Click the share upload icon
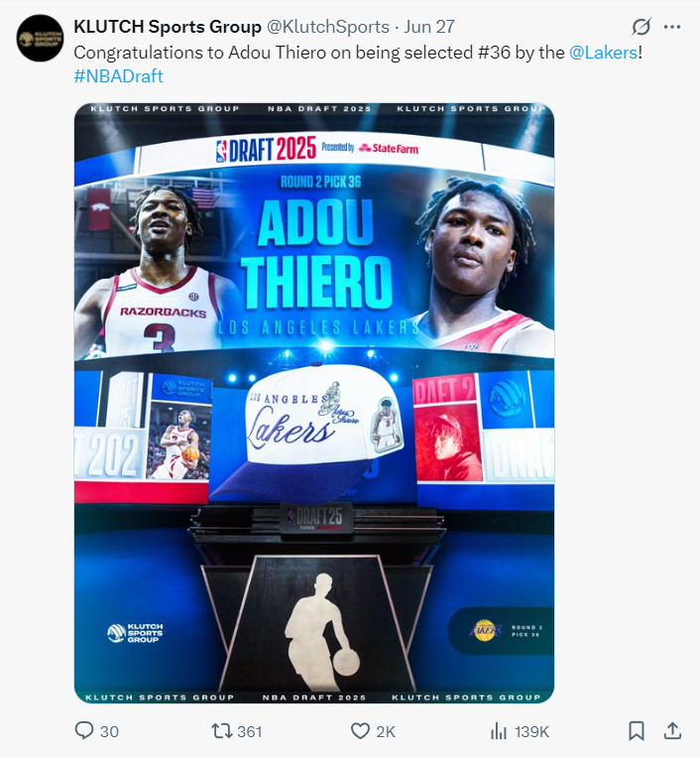This screenshot has width=700, height=757. [672, 731]
